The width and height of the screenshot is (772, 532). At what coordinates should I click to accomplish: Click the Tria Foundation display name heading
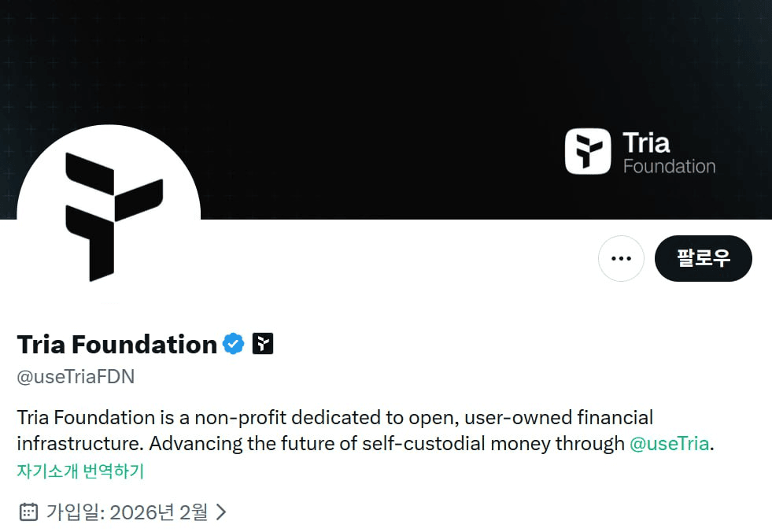[117, 344]
